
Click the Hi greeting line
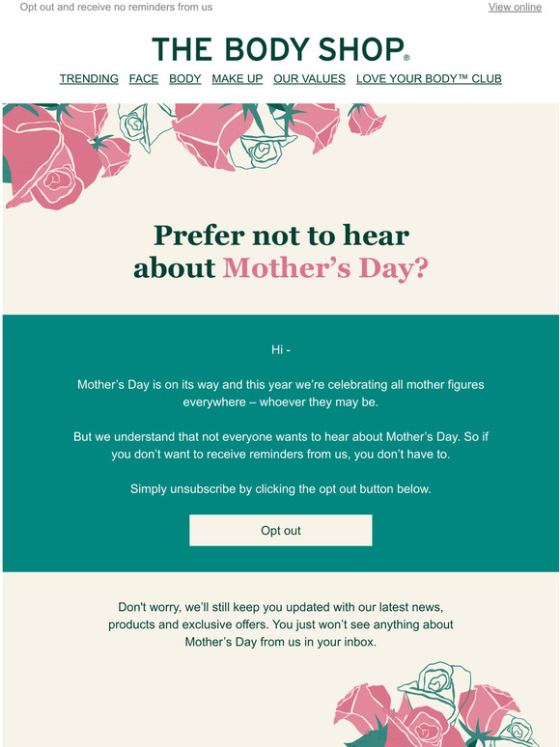pyautogui.click(x=281, y=349)
